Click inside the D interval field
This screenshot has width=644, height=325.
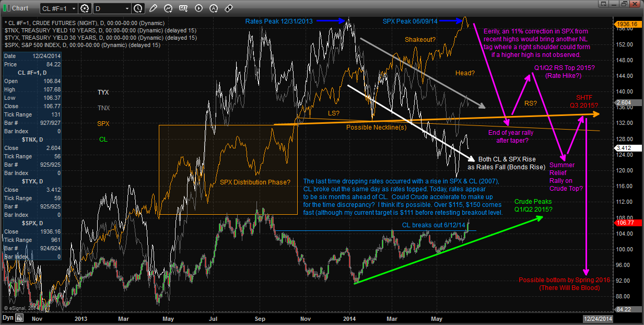coord(108,8)
